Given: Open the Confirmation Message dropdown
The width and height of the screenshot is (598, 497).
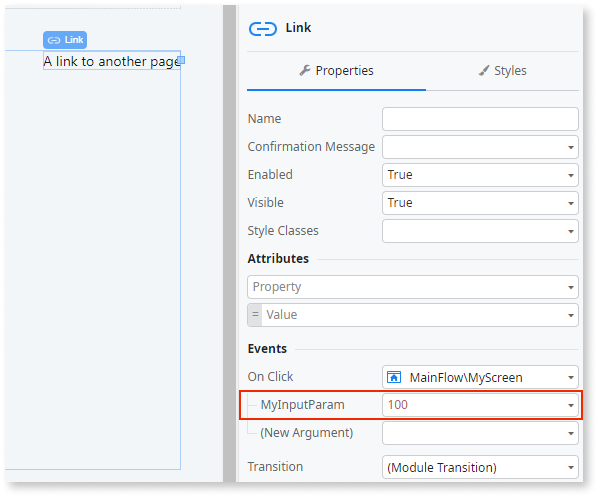Looking at the screenshot, I should coord(480,147).
